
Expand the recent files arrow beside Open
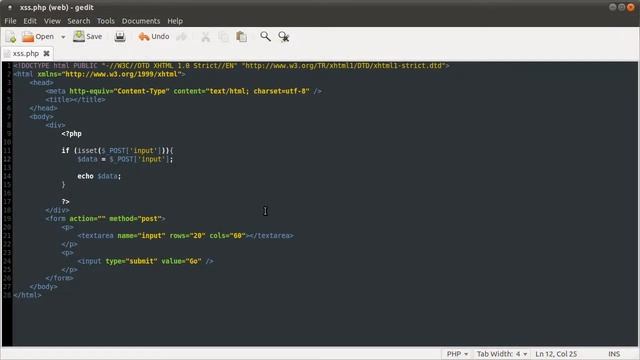click(63, 37)
